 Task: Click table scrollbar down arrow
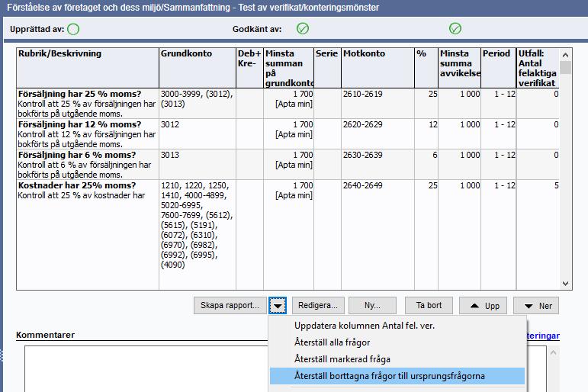tap(565, 284)
